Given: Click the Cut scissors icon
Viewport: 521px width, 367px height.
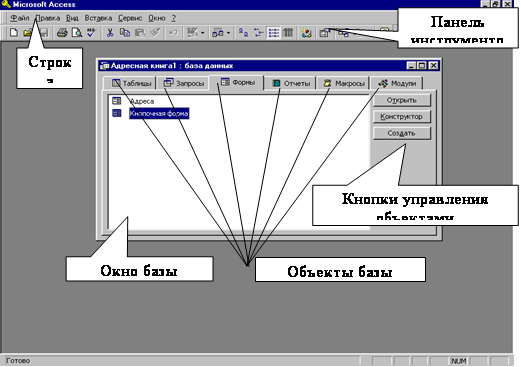Looking at the screenshot, I should pos(110,33).
